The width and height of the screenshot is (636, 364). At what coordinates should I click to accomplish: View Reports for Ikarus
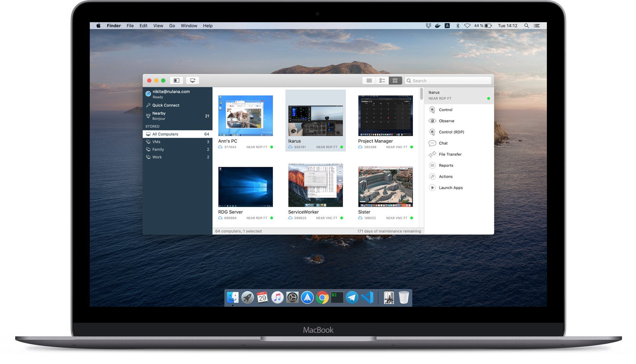pyautogui.click(x=445, y=165)
